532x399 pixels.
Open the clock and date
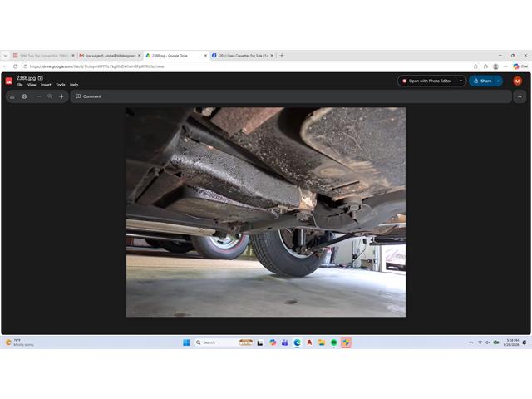511,342
